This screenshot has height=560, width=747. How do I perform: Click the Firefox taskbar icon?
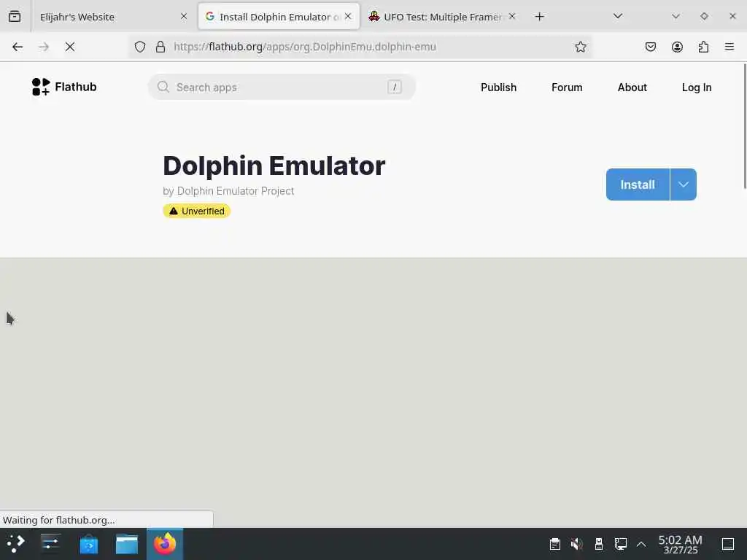click(165, 544)
